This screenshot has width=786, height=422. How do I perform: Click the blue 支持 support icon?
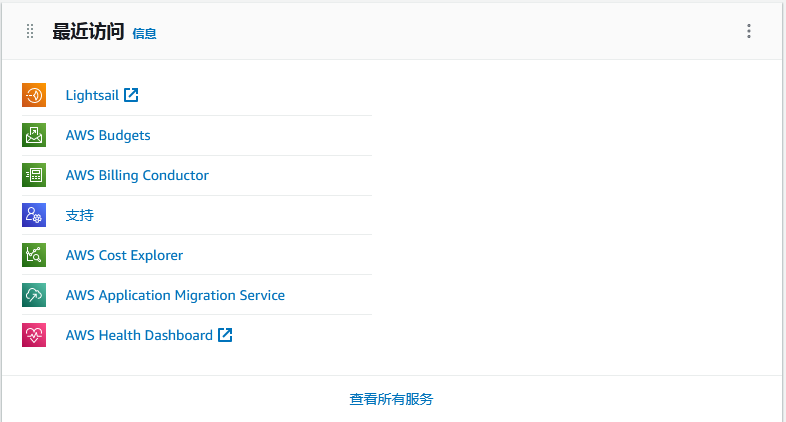pos(34,215)
